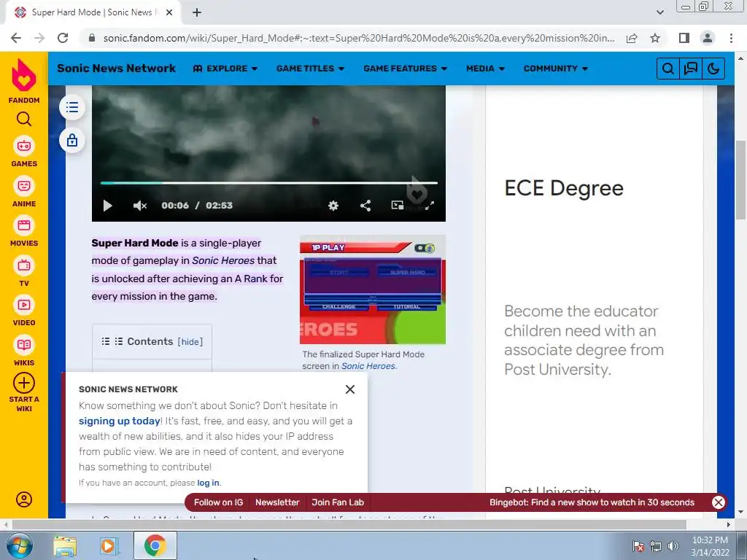The height and width of the screenshot is (560, 747).
Task: Toggle dark theme moon icon
Action: (x=713, y=69)
